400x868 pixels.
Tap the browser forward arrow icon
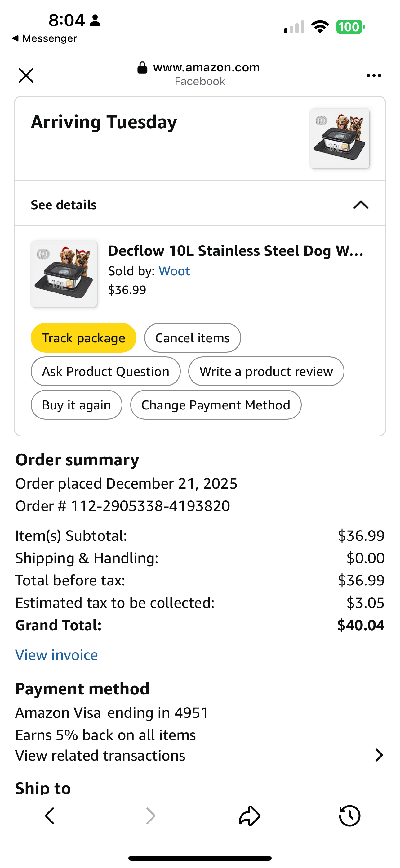click(x=150, y=816)
